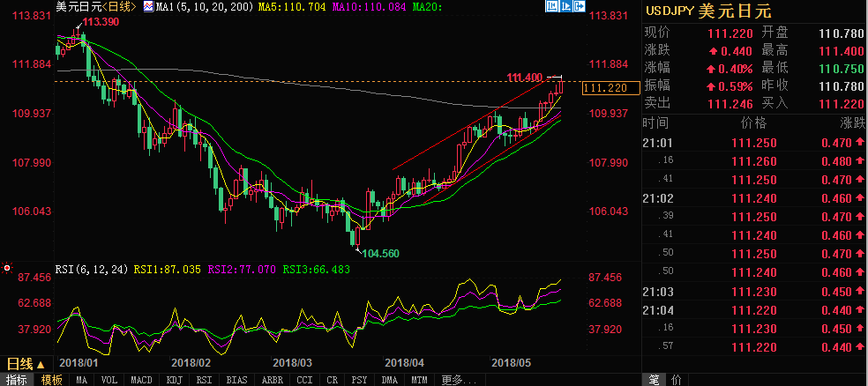Click the RSI1:87.035 readout

point(167,270)
